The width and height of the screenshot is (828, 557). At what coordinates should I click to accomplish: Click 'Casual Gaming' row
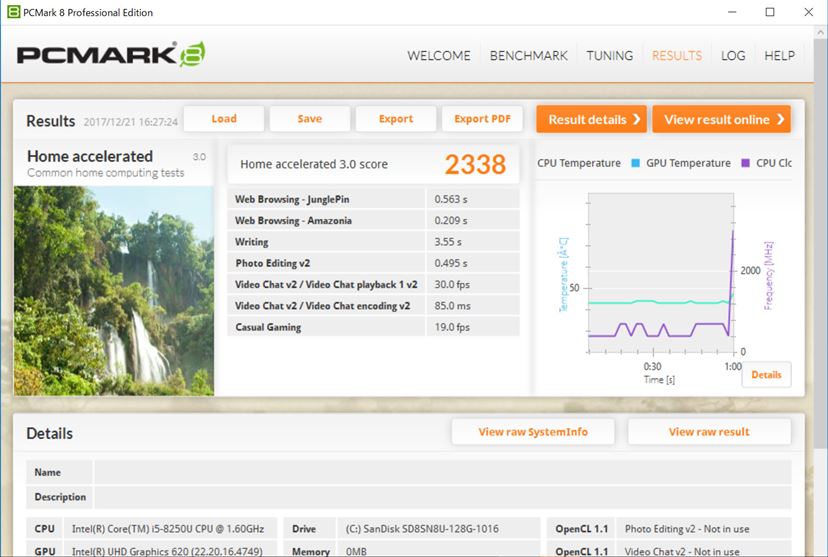pos(373,327)
